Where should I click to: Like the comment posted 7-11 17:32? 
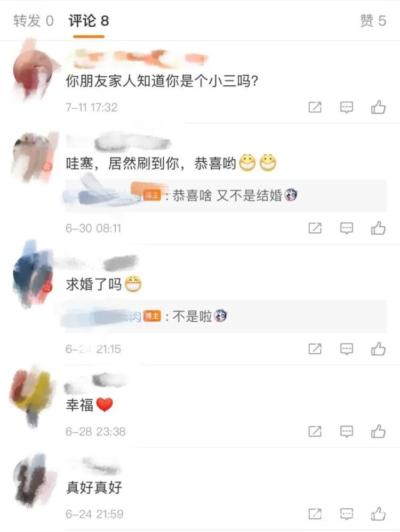pos(378,107)
